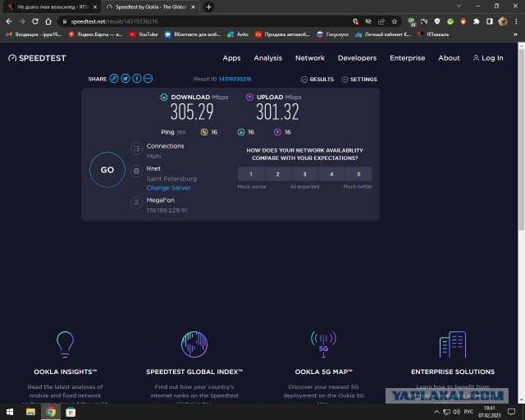This screenshot has width=525, height=420.
Task: Open Microsoft Store from taskbar
Action: (x=71, y=412)
